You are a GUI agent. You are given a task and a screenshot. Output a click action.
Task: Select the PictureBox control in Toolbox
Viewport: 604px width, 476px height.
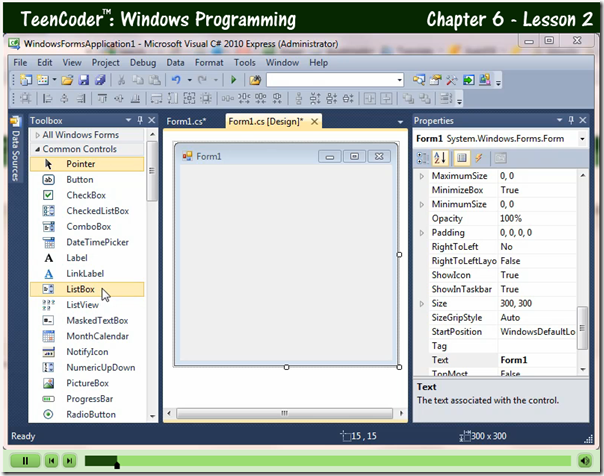tap(87, 383)
